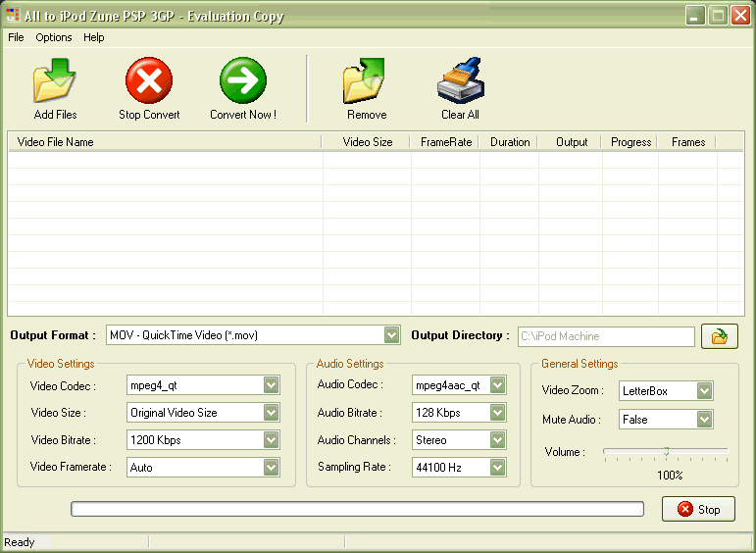
Task: Click the Add Files toolbar icon
Action: tap(55, 82)
